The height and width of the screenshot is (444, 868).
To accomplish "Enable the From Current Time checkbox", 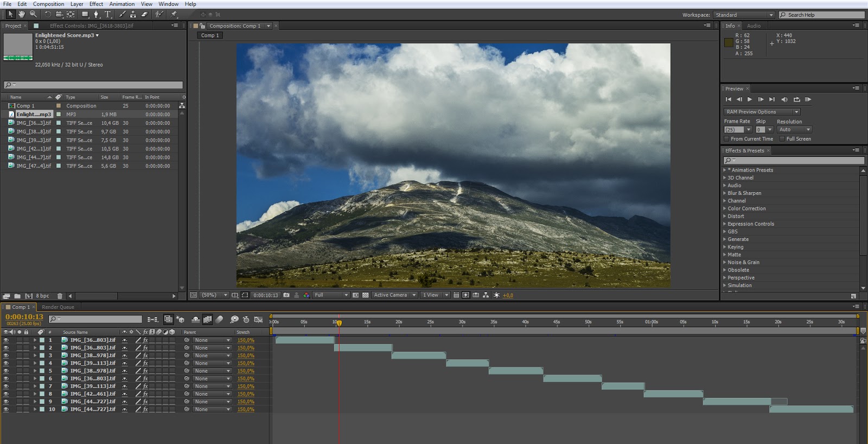I will click(x=727, y=139).
